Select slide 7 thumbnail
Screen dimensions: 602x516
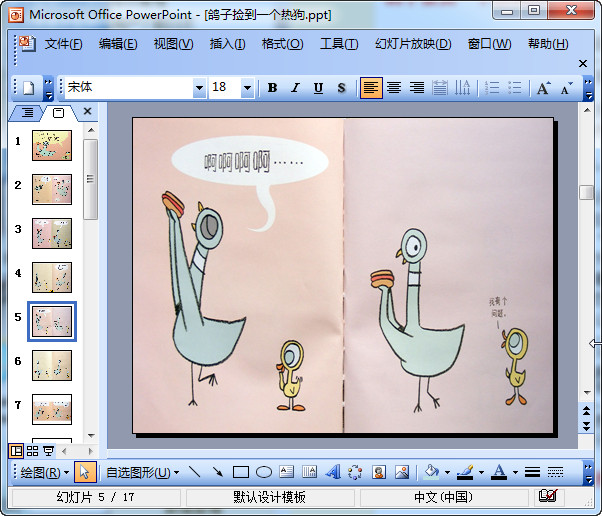click(52, 409)
